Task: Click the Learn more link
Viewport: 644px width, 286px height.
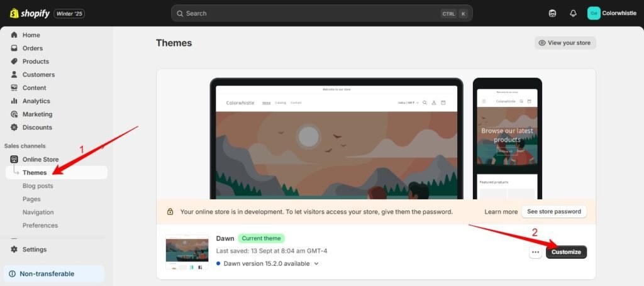Action: click(501, 212)
